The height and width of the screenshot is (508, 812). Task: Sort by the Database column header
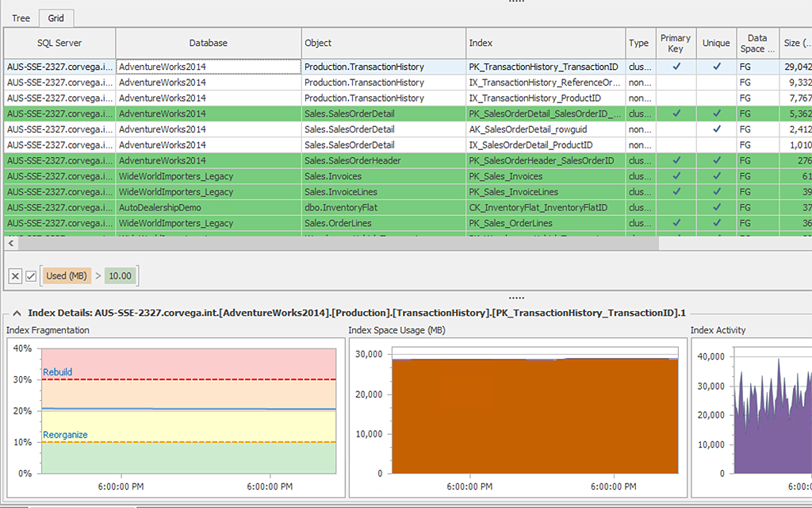click(207, 43)
